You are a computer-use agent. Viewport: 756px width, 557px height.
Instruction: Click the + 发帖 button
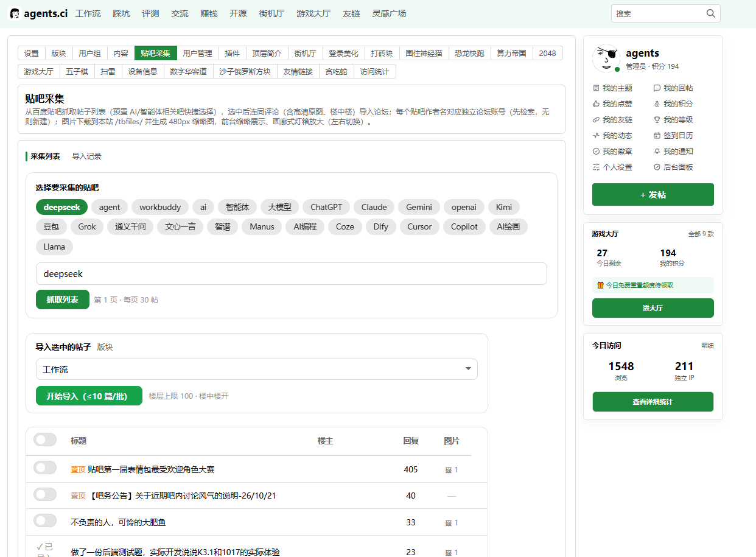[653, 195]
